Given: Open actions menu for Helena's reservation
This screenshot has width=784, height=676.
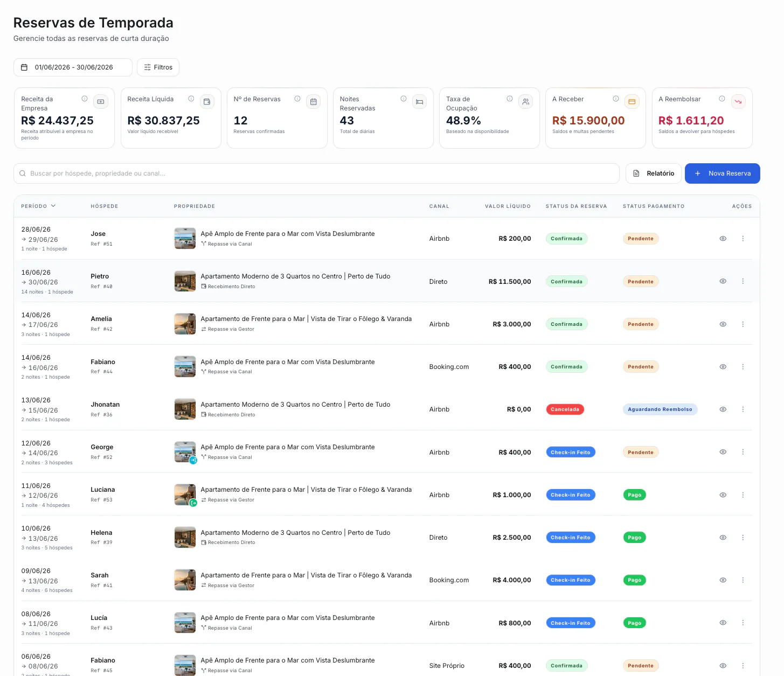Looking at the screenshot, I should click(x=743, y=538).
